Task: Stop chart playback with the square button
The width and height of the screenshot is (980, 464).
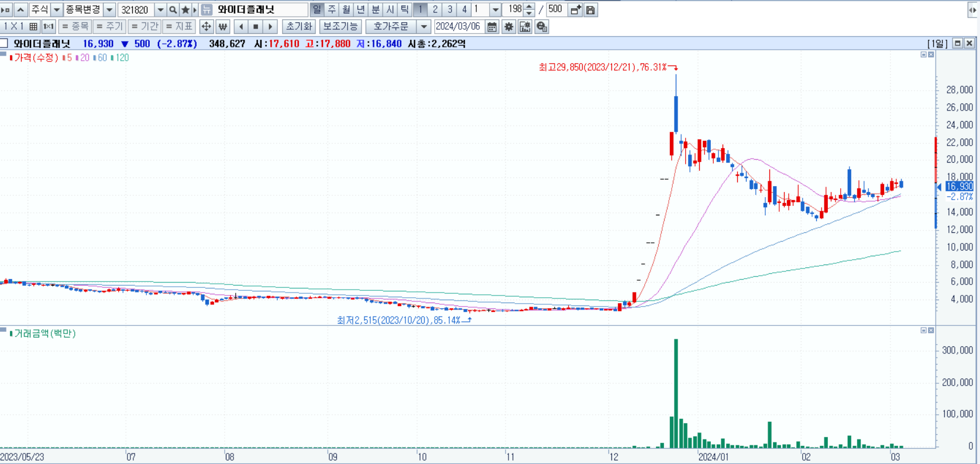Action: 256,26
